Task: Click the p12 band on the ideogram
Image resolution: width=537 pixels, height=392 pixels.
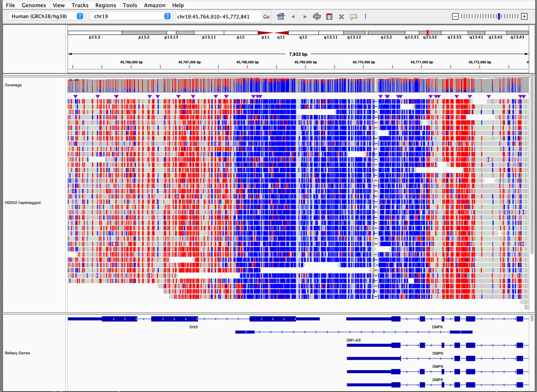Action: pyautogui.click(x=240, y=33)
